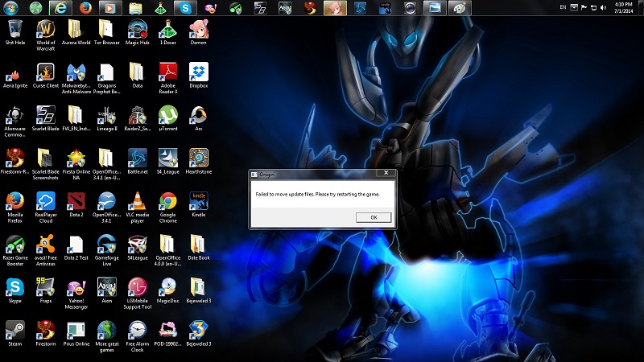Open the Google Chrome desktop shortcut
Screen dimensions: 644x362
pyautogui.click(x=168, y=208)
